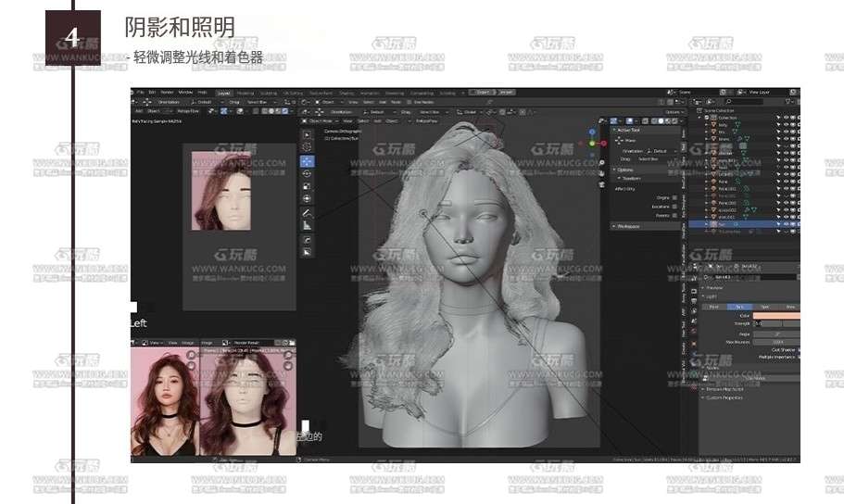This screenshot has width=844, height=504.
Task: Open the Options dropdown above the sidebar
Action: [674, 112]
